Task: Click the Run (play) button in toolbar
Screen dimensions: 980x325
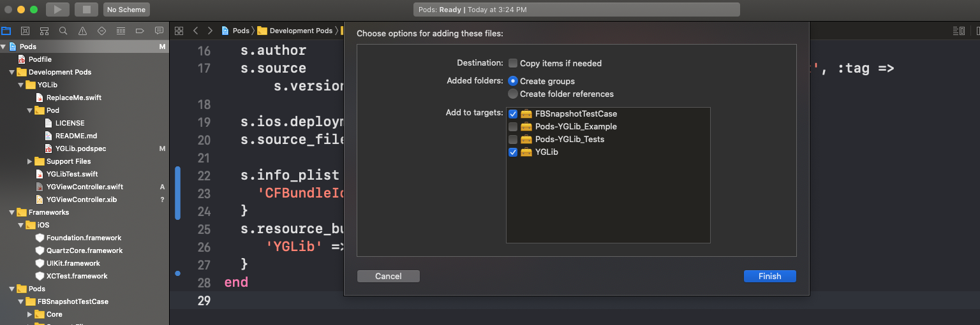Action: (x=57, y=10)
